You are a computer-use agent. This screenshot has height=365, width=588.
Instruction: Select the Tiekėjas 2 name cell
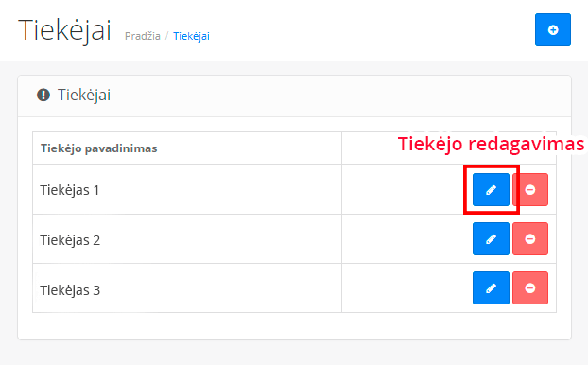coord(187,239)
